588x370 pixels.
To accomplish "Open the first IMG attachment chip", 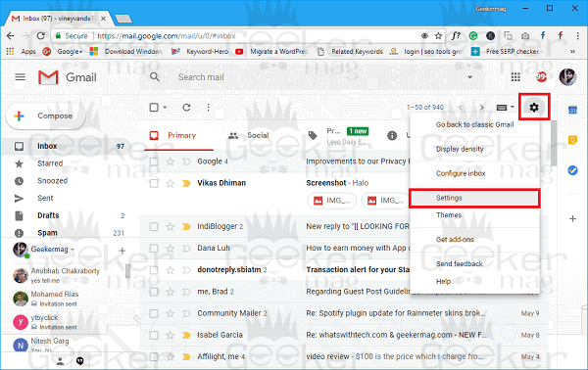I will point(332,201).
